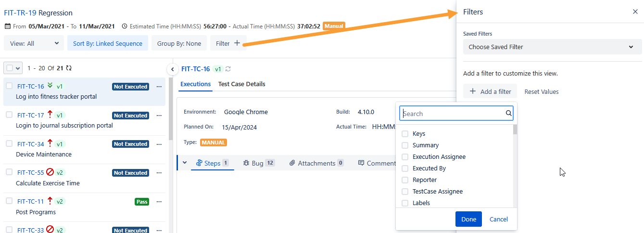Image resolution: width=644 pixels, height=233 pixels.
Task: Click Reset Values link
Action: tap(542, 91)
